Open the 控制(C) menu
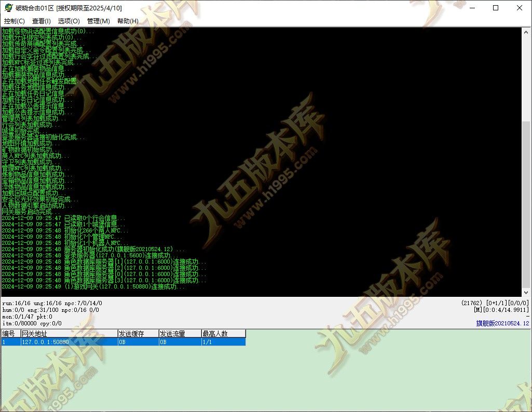Screen dimensions: 532x412 (x=14, y=21)
